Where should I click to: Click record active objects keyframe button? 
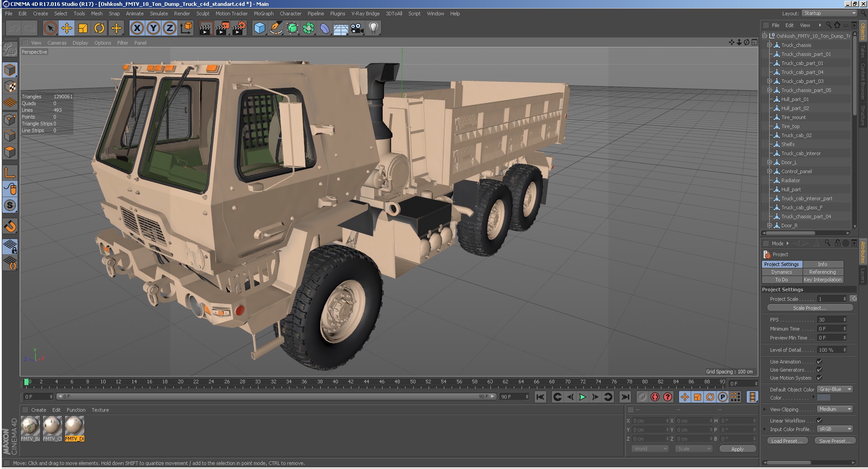(x=655, y=397)
